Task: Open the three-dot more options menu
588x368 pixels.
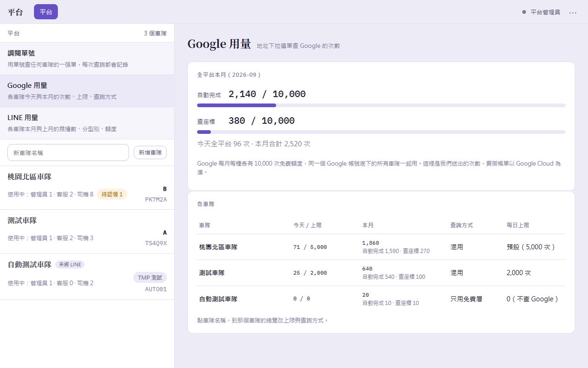Action: coord(573,12)
